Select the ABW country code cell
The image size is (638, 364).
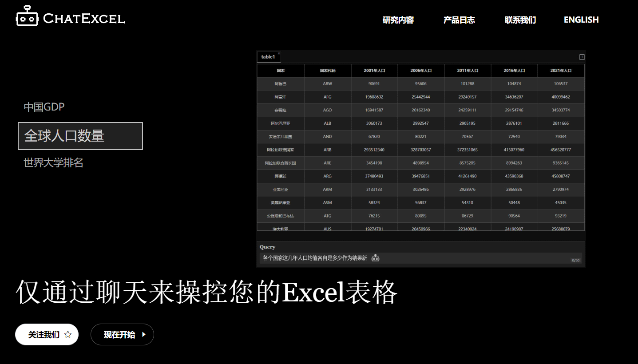click(x=328, y=84)
